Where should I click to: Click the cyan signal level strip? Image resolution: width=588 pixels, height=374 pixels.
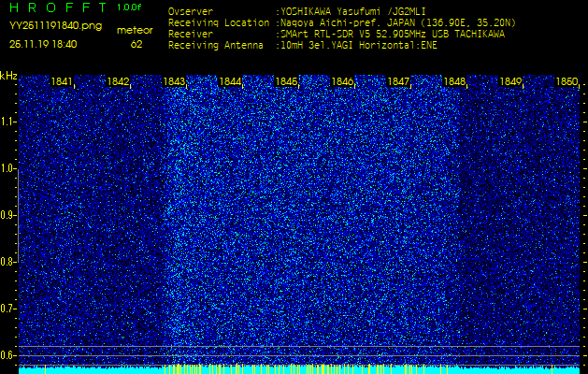(299, 369)
